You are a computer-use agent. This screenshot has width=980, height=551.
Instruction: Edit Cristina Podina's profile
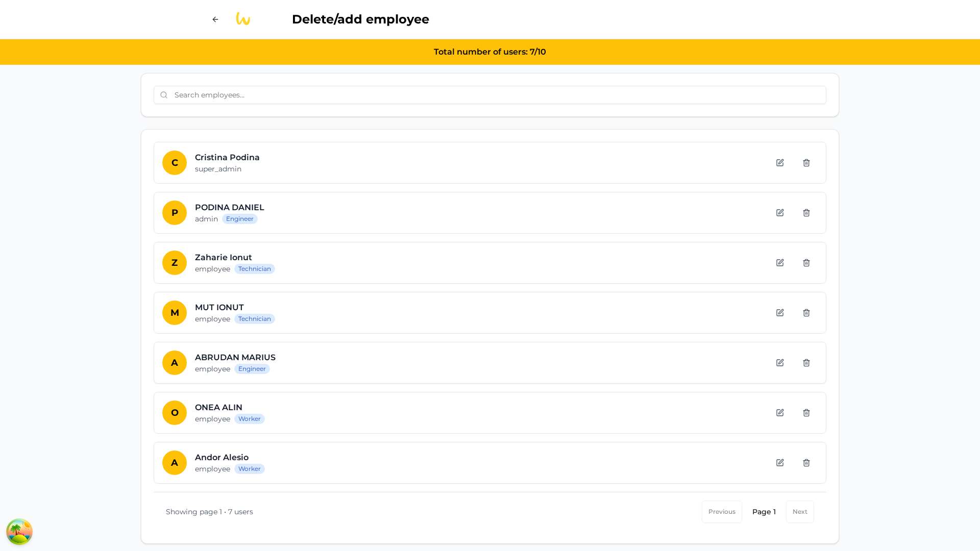tap(780, 163)
